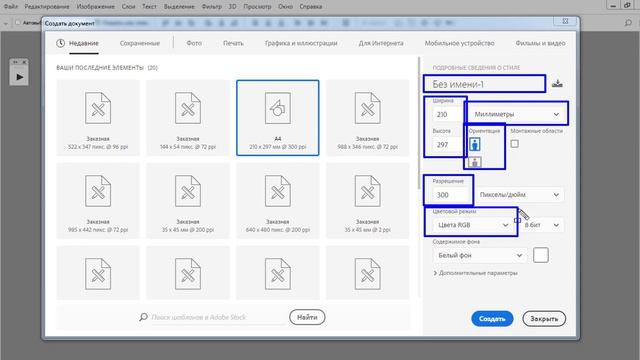This screenshot has width=640, height=360.
Task: Open the Слои menu
Action: (x=128, y=7)
